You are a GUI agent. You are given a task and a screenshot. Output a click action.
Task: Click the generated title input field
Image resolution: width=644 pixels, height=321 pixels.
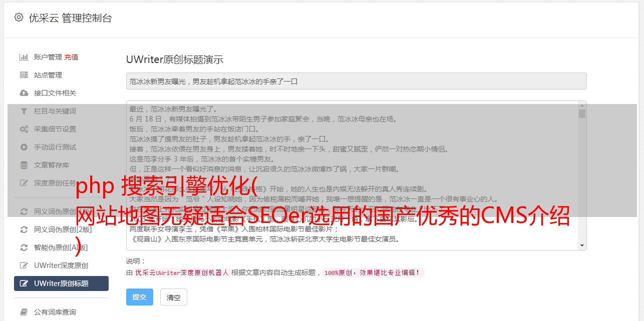(356, 81)
